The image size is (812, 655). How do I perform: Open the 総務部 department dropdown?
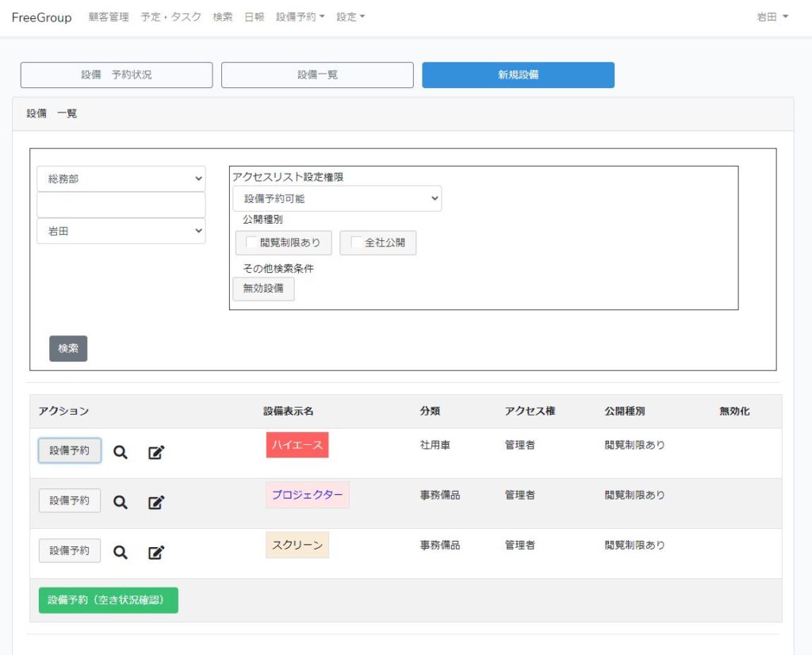[x=121, y=178]
